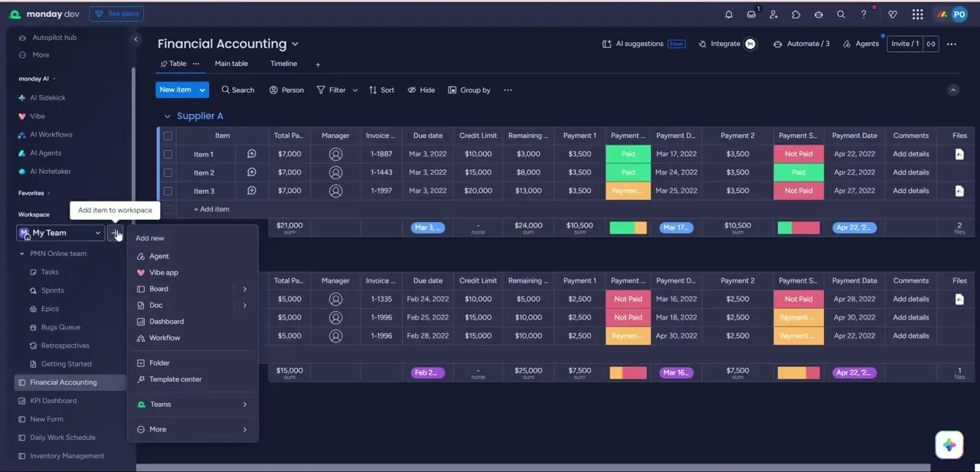Click the PO user avatar
Viewport: 980px width, 472px height.
tap(959, 15)
